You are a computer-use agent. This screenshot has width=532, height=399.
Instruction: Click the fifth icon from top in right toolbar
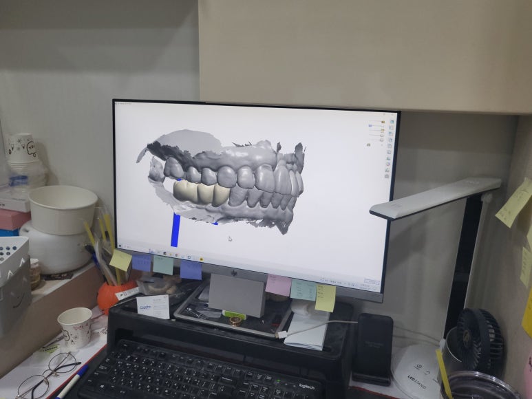pos(390,146)
